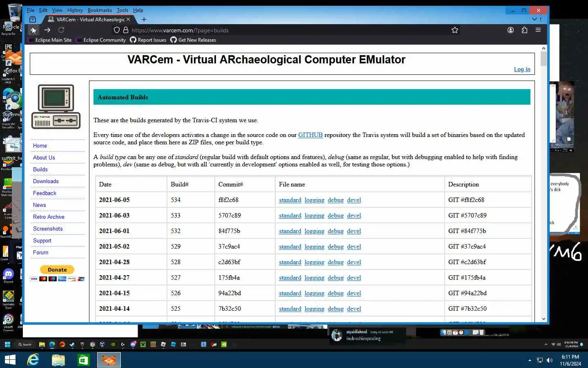
Task: Select the active browser icon on outer taskbar
Action: (109, 360)
